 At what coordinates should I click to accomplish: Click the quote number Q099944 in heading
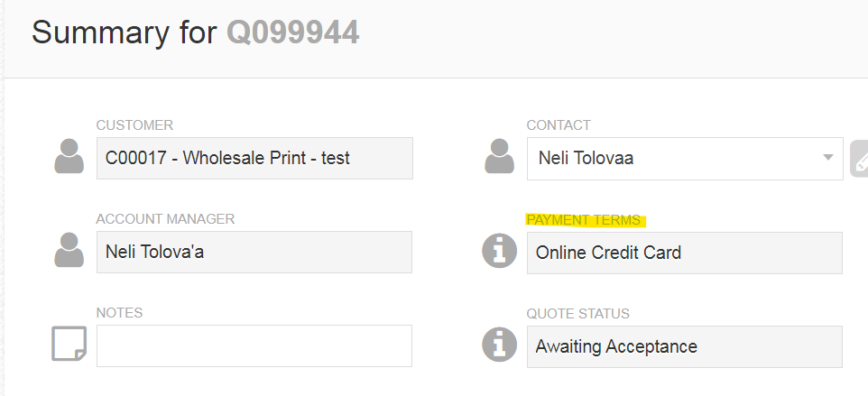point(292,32)
